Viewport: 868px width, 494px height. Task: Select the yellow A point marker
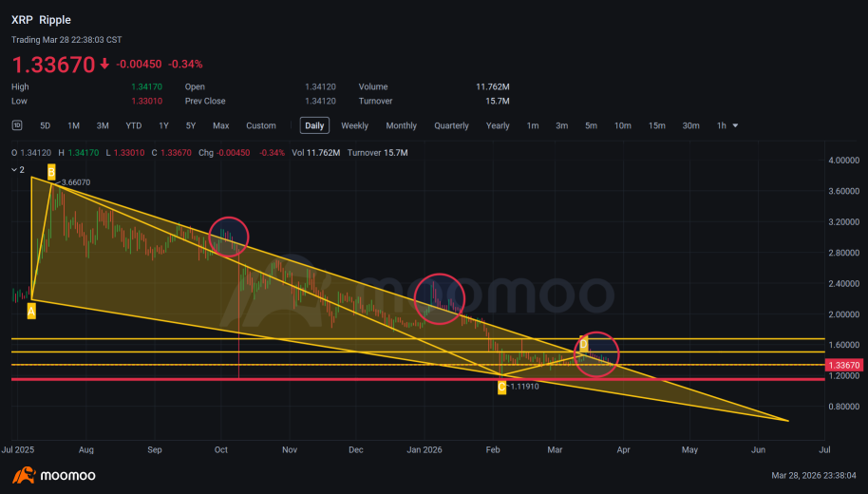pyautogui.click(x=31, y=312)
